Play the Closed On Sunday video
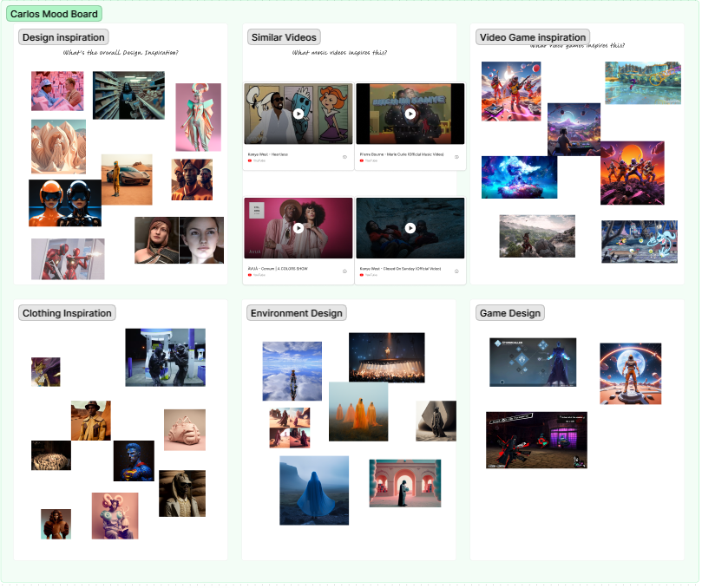 click(x=410, y=228)
